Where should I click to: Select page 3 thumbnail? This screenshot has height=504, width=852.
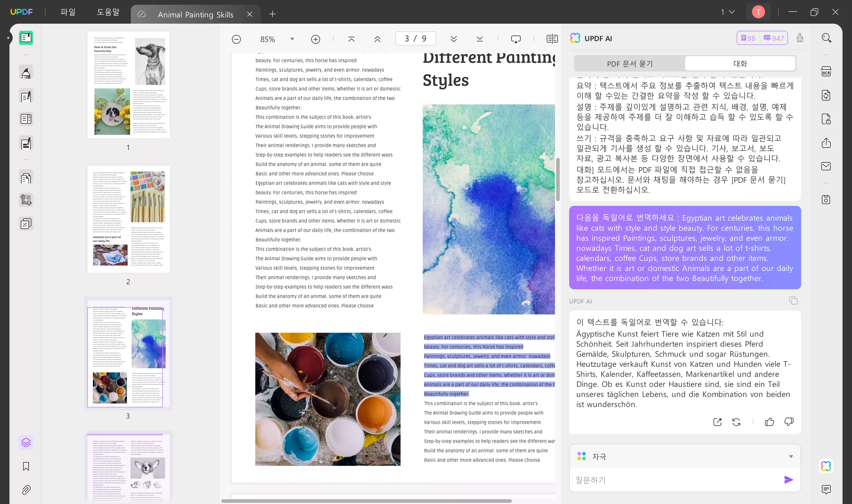(x=128, y=353)
